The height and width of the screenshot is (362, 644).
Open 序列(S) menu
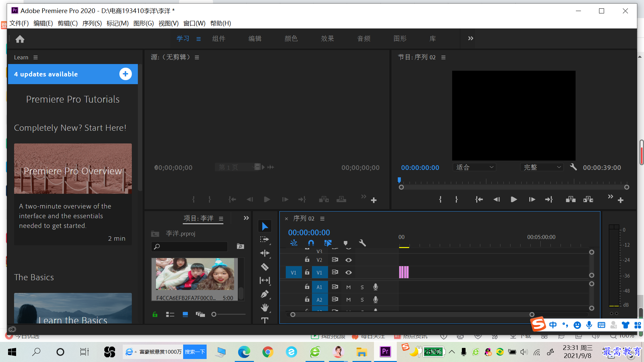click(x=92, y=23)
